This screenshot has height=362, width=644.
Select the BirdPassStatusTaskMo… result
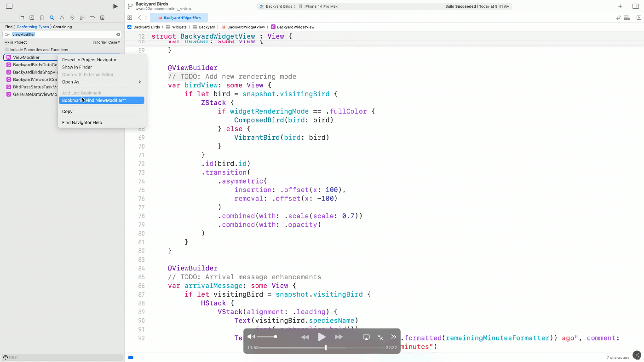point(31,87)
